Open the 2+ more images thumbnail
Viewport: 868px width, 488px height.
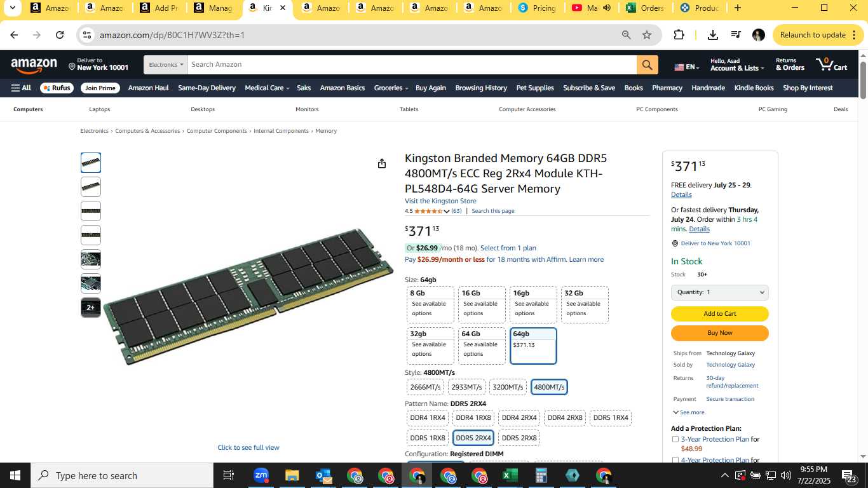(x=91, y=308)
